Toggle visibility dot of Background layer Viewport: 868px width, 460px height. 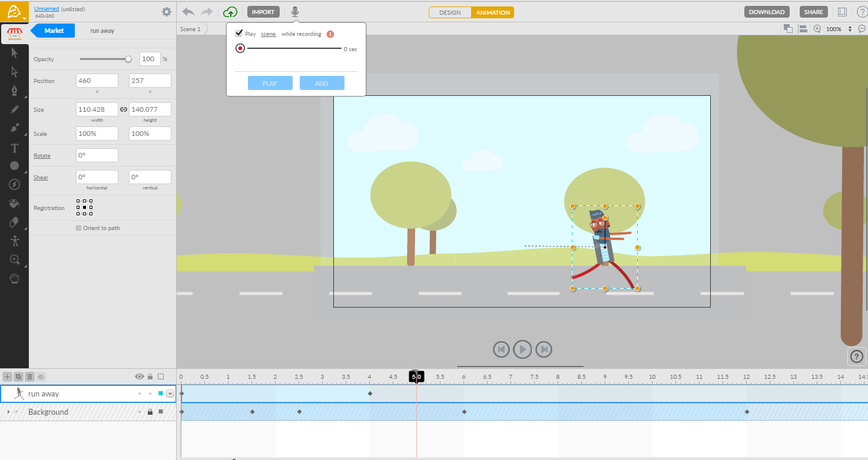(x=140, y=412)
